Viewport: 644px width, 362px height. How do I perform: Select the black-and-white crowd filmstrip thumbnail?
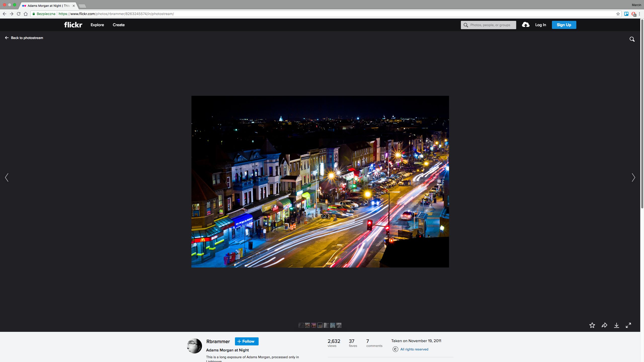(x=339, y=325)
